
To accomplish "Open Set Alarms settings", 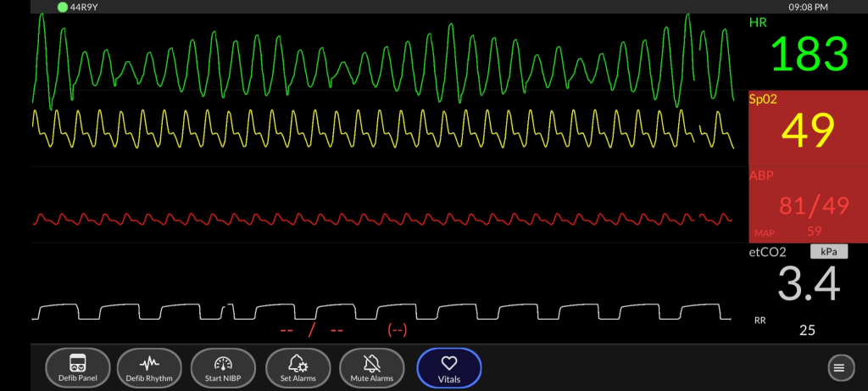I will pos(298,367).
